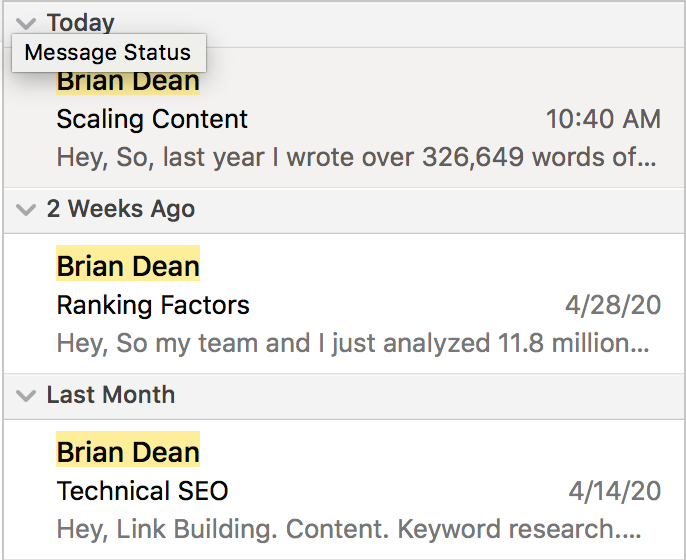Click Brian Dean sender above Technical SEO
The image size is (686, 560).
click(128, 452)
